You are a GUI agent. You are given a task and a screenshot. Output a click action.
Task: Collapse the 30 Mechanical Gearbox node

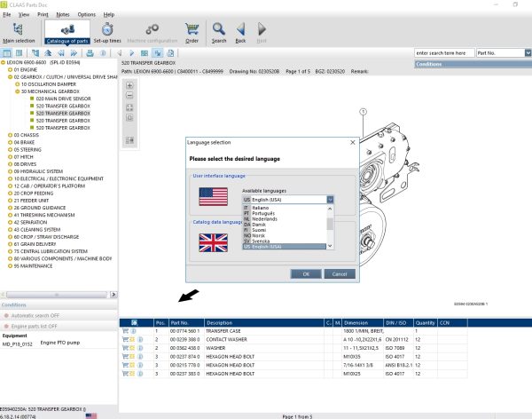(x=17, y=91)
